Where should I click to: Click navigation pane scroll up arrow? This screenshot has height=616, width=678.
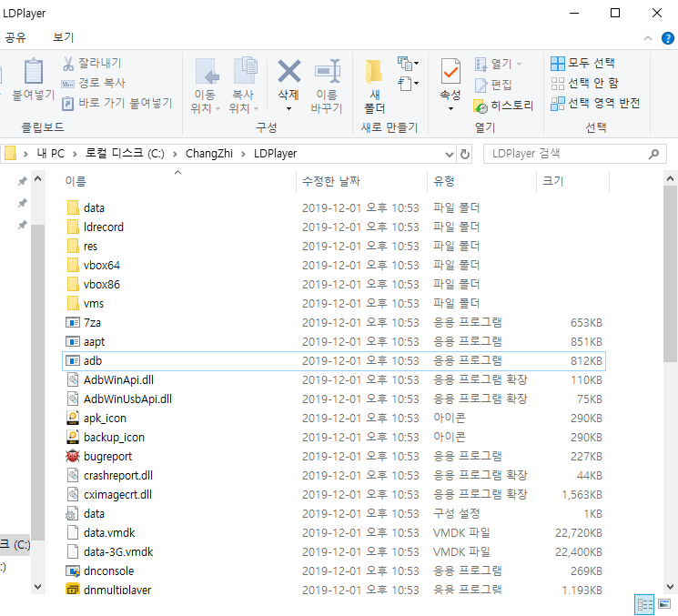pyautogui.click(x=38, y=178)
